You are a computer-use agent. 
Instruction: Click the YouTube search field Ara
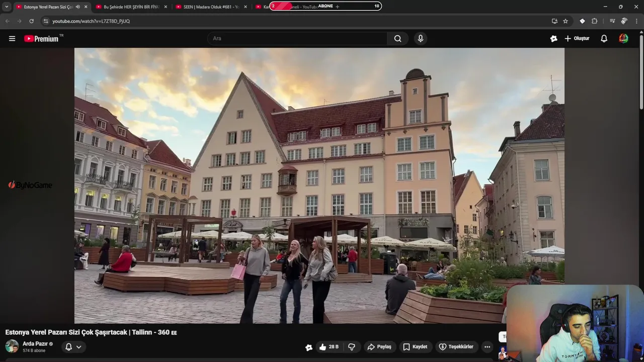(297, 39)
